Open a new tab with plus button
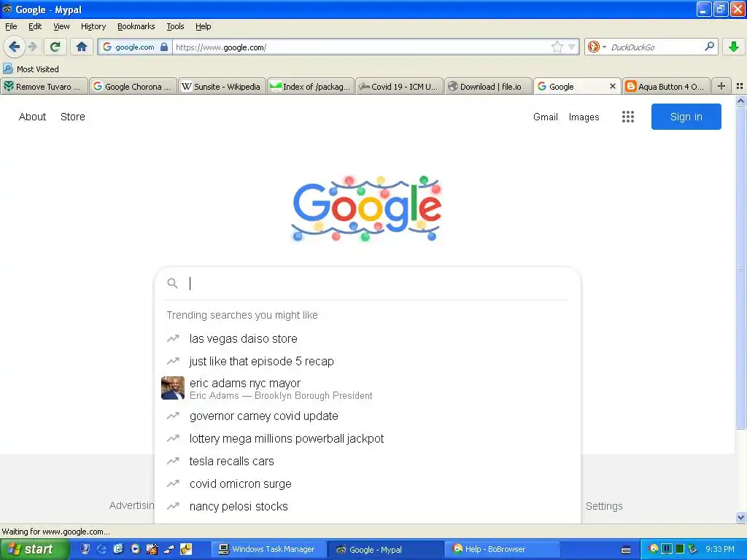 click(721, 86)
